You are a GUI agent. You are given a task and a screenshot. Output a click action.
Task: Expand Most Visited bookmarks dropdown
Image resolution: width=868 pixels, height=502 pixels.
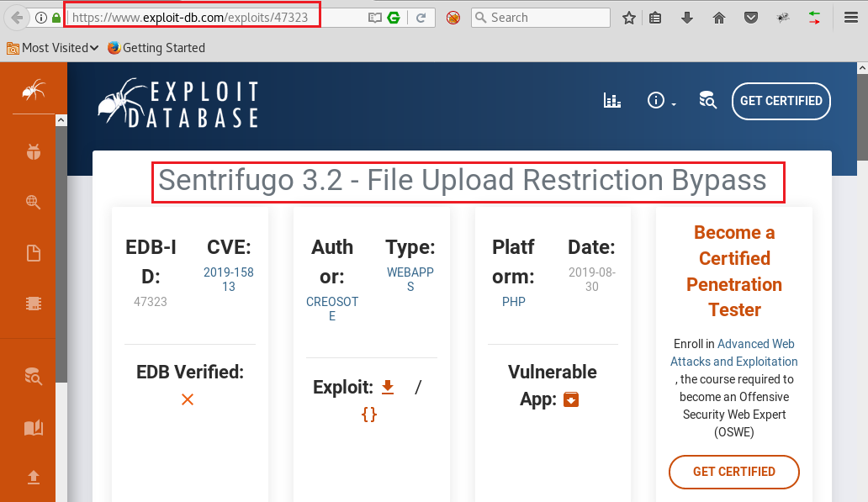point(53,48)
